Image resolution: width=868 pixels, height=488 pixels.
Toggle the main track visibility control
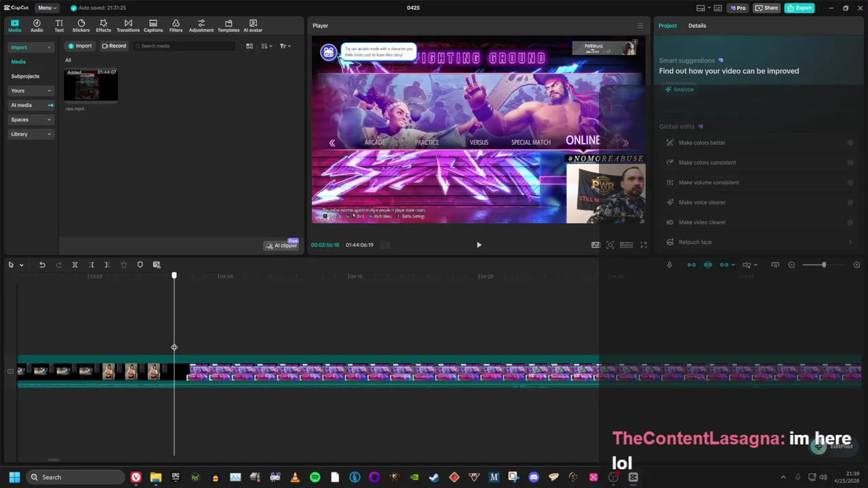[10, 371]
